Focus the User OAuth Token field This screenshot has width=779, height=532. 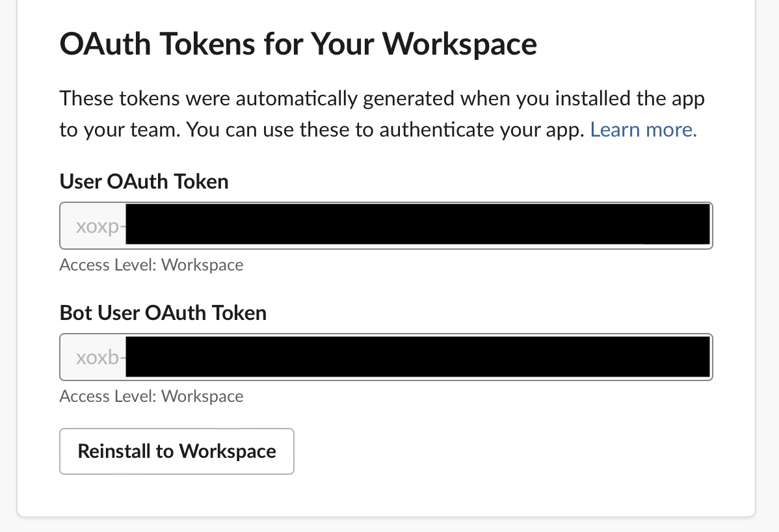tap(386, 226)
